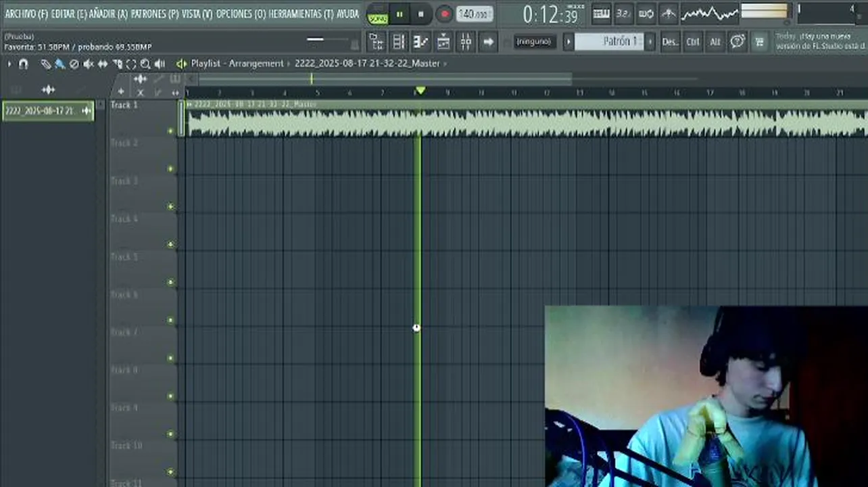This screenshot has height=487, width=868.
Task: Toggle the magnet snap button in playlist toolbar
Action: click(x=23, y=64)
